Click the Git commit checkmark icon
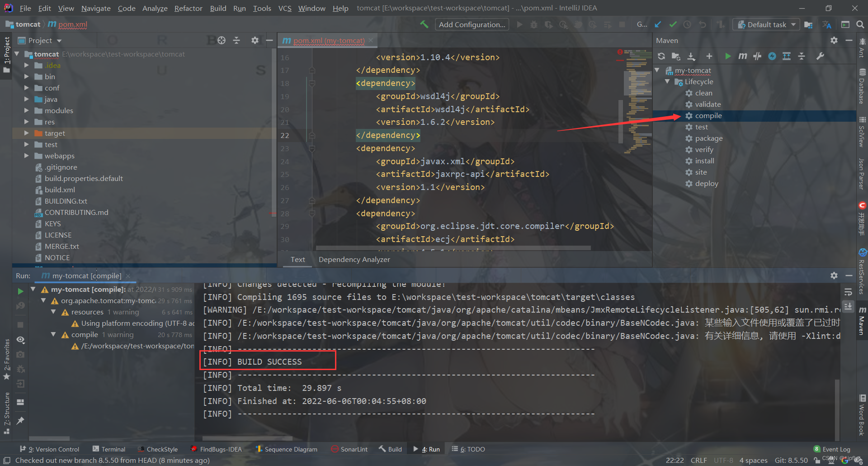 [673, 24]
